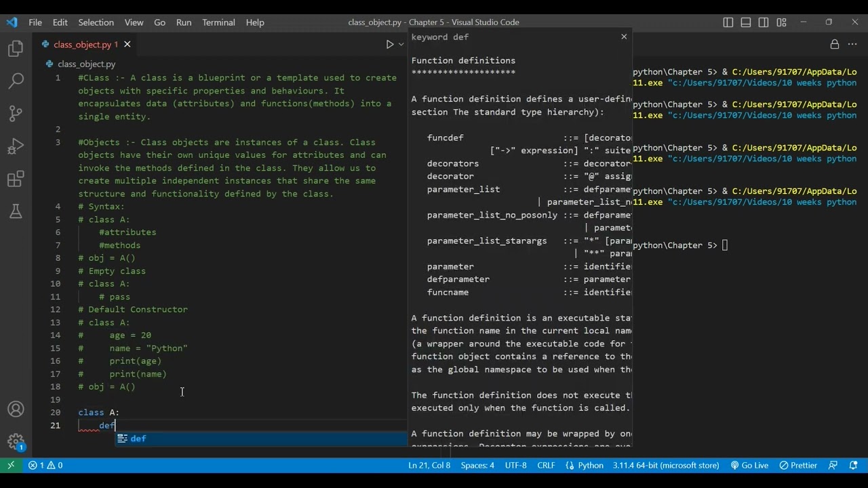Image resolution: width=868 pixels, height=488 pixels.
Task: Select the class_object.py tab
Action: [x=81, y=45]
